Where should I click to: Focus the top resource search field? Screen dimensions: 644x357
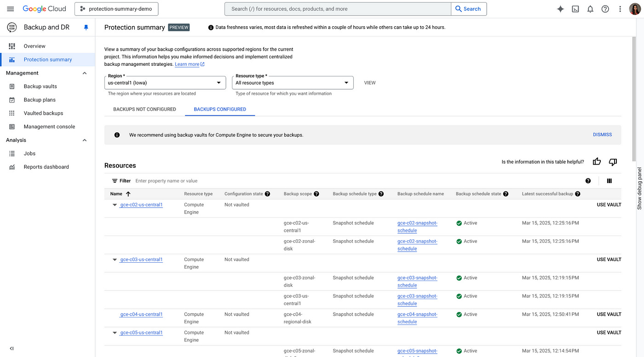(x=338, y=9)
